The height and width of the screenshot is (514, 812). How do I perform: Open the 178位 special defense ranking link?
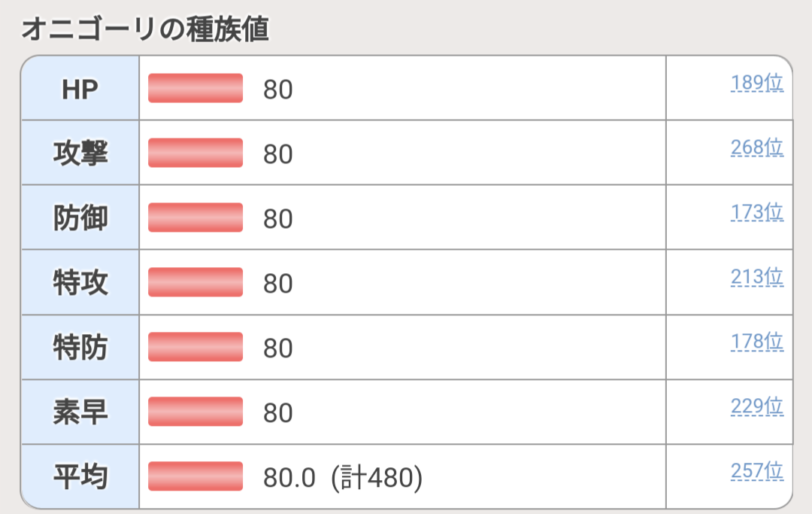[x=756, y=342]
